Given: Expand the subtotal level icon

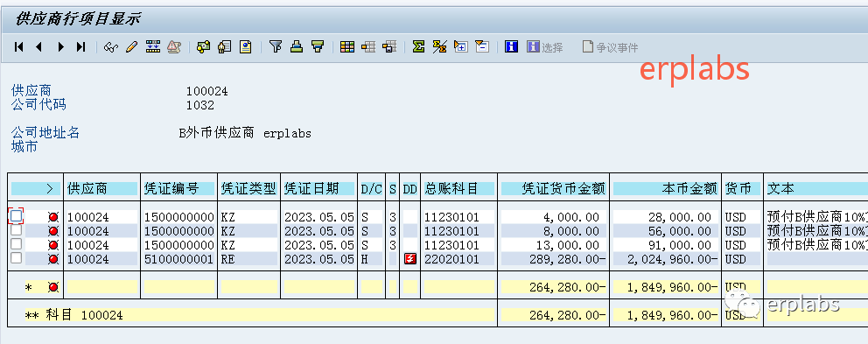Looking at the screenshot, I should click(460, 47).
